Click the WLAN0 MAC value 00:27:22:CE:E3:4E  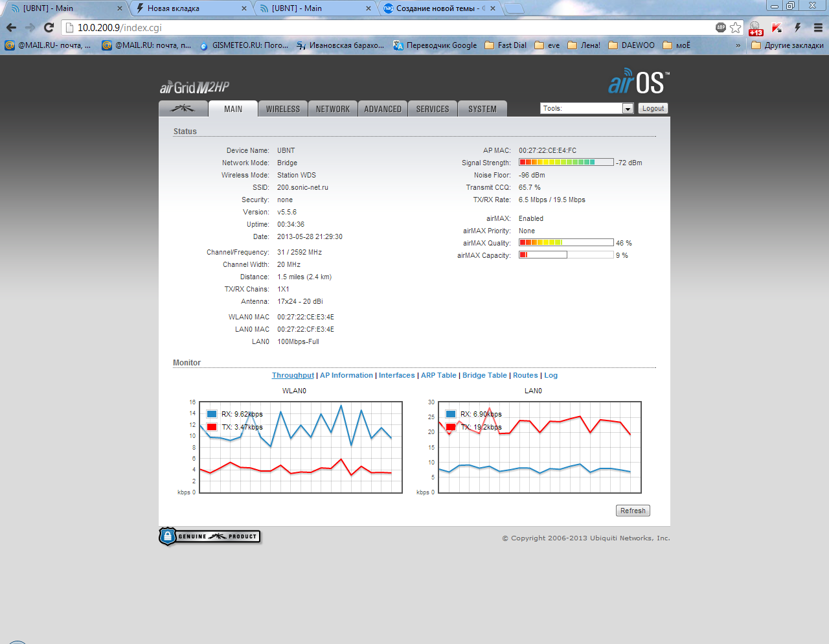tap(306, 317)
